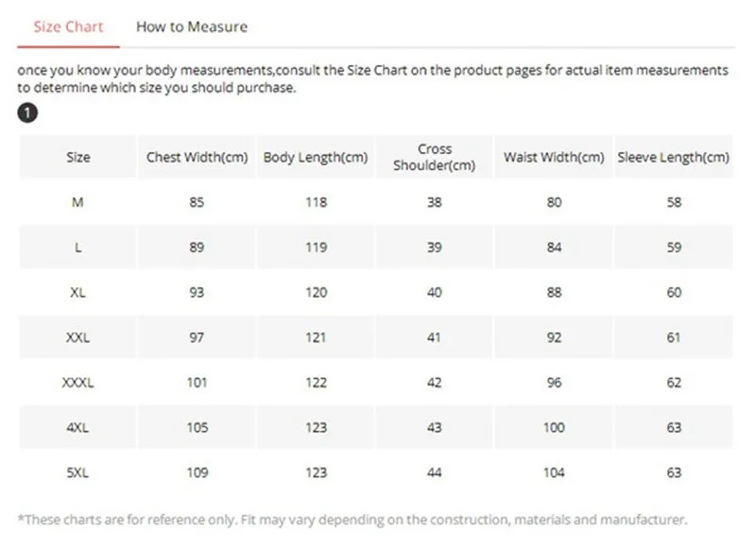The height and width of the screenshot is (552, 756).
Task: Click sleeve length value 60 for XL
Action: pos(674,293)
